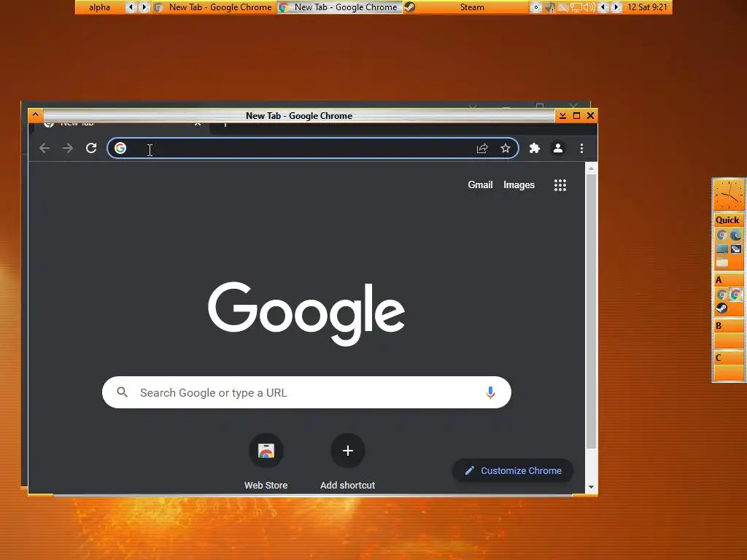This screenshot has width=747, height=560.
Task: Click the scrollbar up arrow
Action: pos(591,168)
